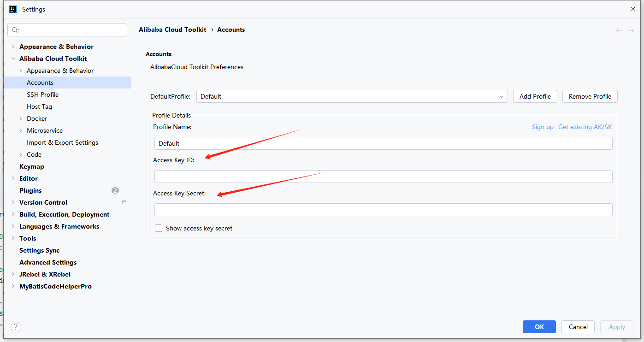Expand the JRebel & XRebel node

tap(13, 274)
